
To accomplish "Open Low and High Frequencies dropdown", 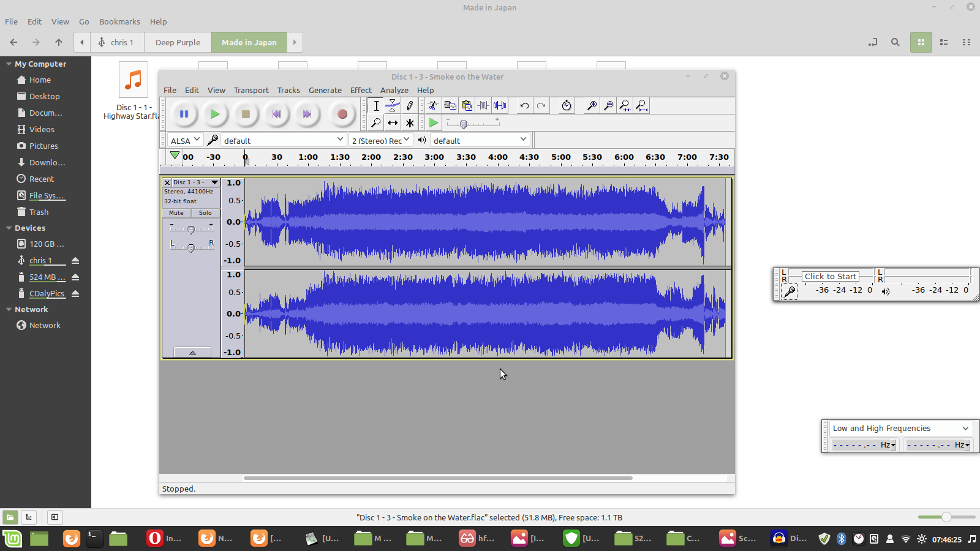I will (x=901, y=428).
